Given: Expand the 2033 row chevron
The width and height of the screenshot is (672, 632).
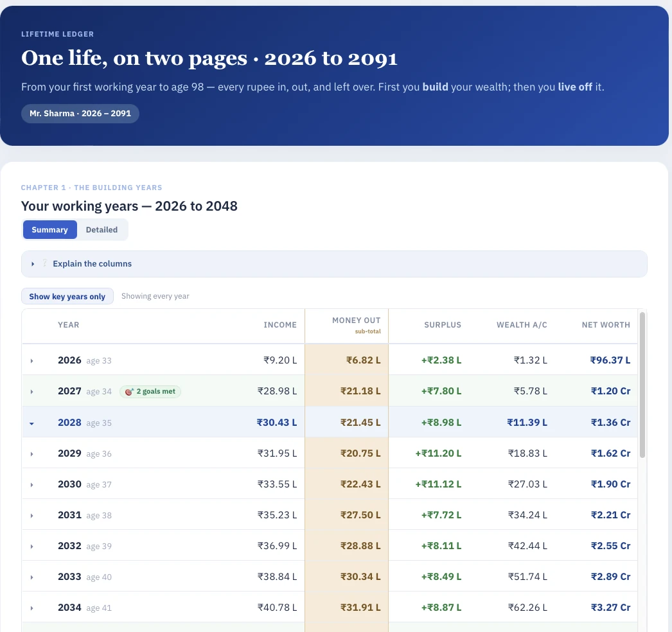Looking at the screenshot, I should [x=31, y=577].
